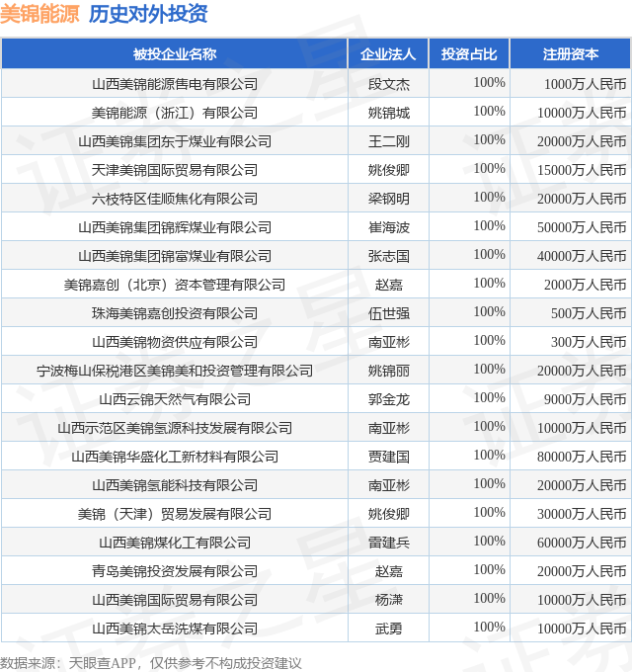Screen dimensions: 632x672
Task: Click legal person 张志国
Action: 389,256
